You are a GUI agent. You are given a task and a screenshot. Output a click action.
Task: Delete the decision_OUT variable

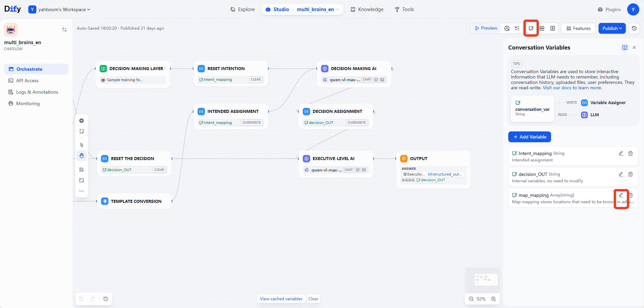pyautogui.click(x=631, y=174)
